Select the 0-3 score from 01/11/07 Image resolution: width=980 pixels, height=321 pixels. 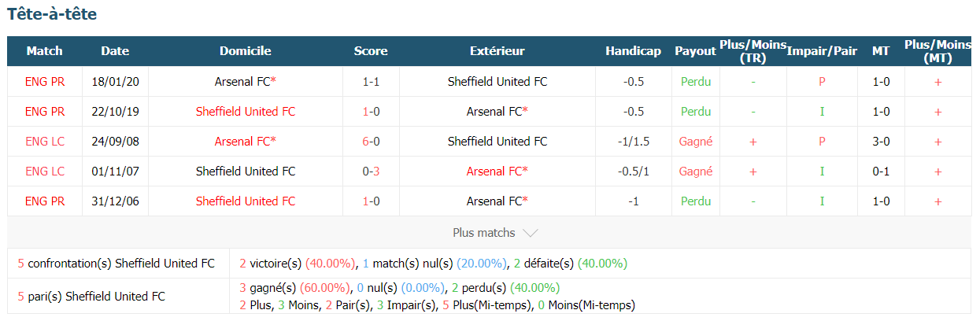pos(370,171)
